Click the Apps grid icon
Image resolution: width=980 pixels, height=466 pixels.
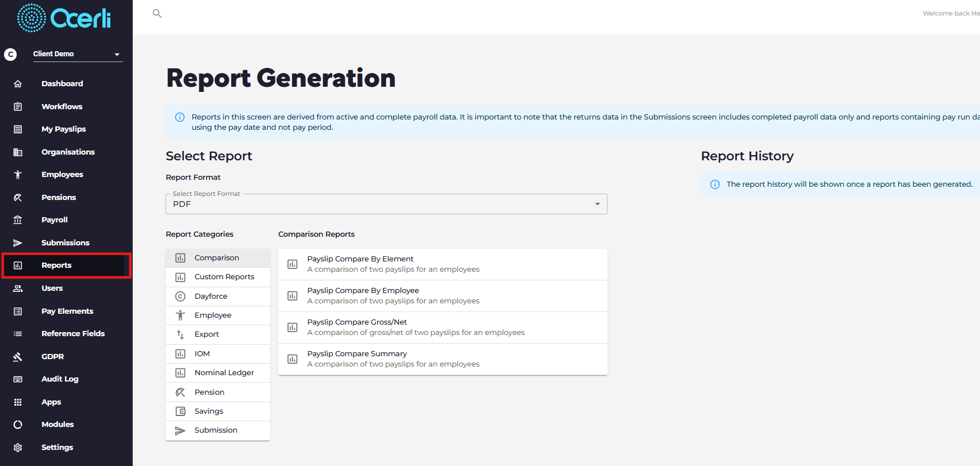click(x=18, y=402)
